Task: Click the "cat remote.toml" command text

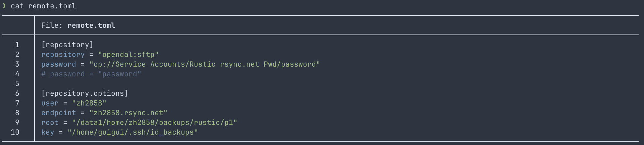Action: pyautogui.click(x=43, y=6)
